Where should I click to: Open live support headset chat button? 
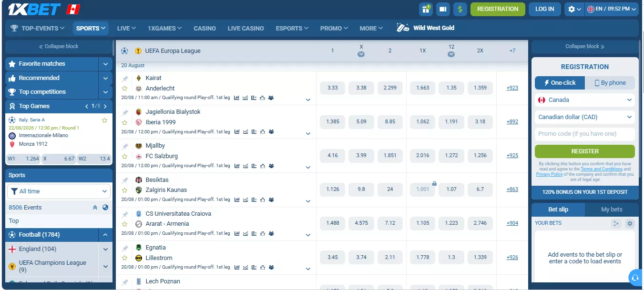(x=634, y=277)
